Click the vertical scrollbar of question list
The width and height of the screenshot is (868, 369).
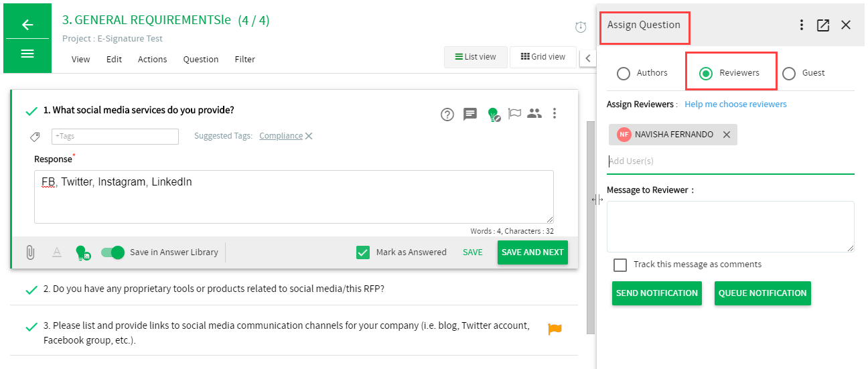(x=590, y=228)
